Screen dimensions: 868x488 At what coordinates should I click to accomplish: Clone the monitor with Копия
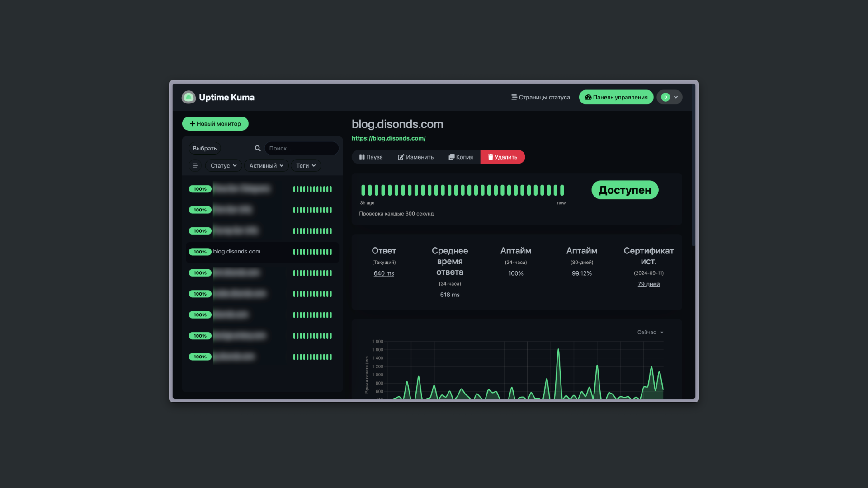[x=461, y=157]
